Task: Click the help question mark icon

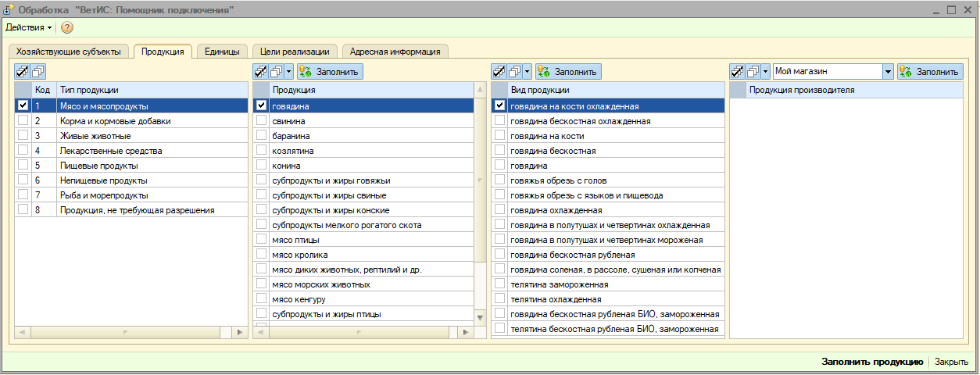Action: click(x=67, y=27)
